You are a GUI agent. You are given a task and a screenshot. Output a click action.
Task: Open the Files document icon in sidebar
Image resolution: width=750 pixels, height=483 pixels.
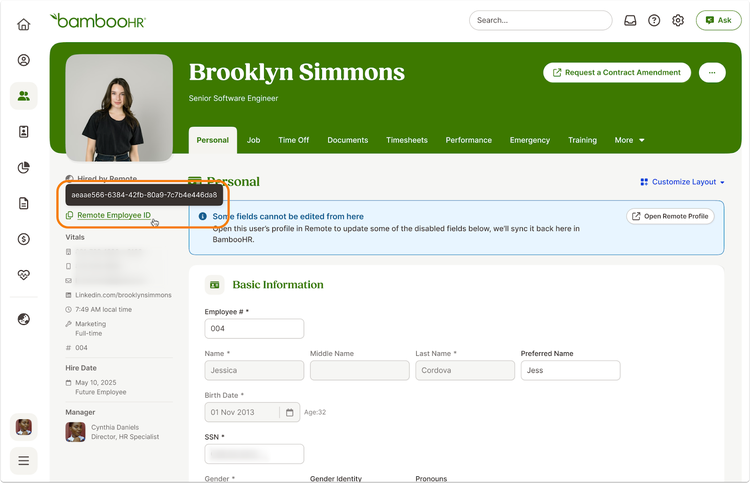click(x=23, y=203)
